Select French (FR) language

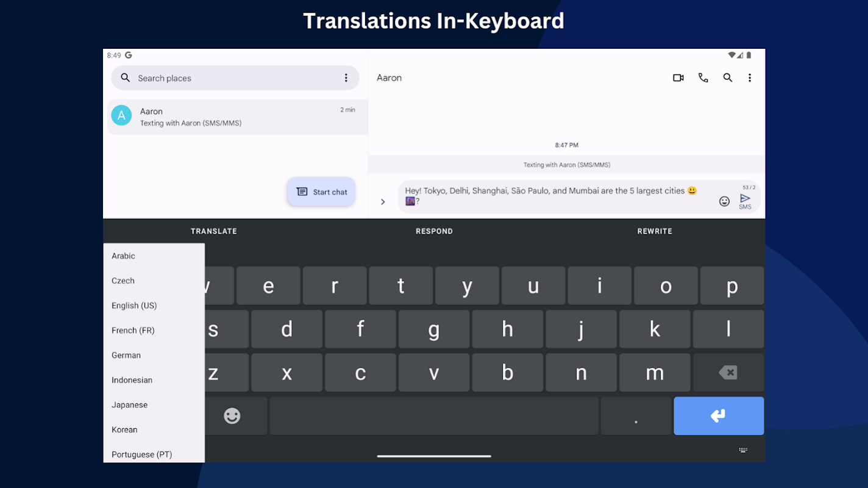click(x=154, y=331)
